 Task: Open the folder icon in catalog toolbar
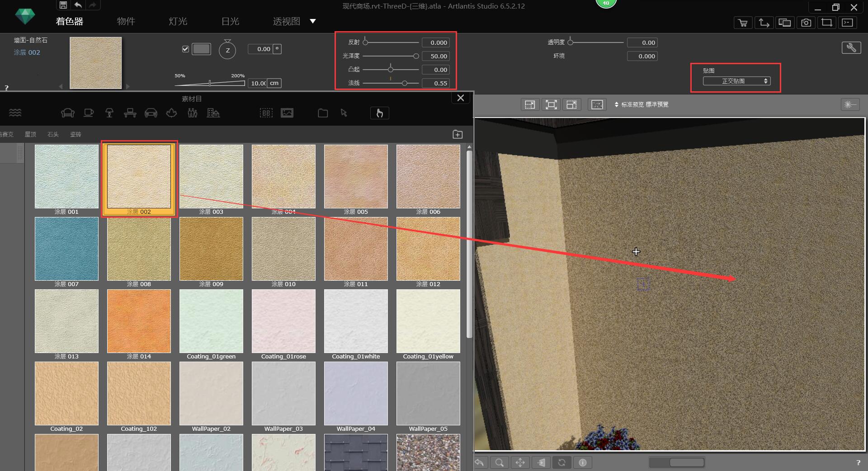point(323,113)
